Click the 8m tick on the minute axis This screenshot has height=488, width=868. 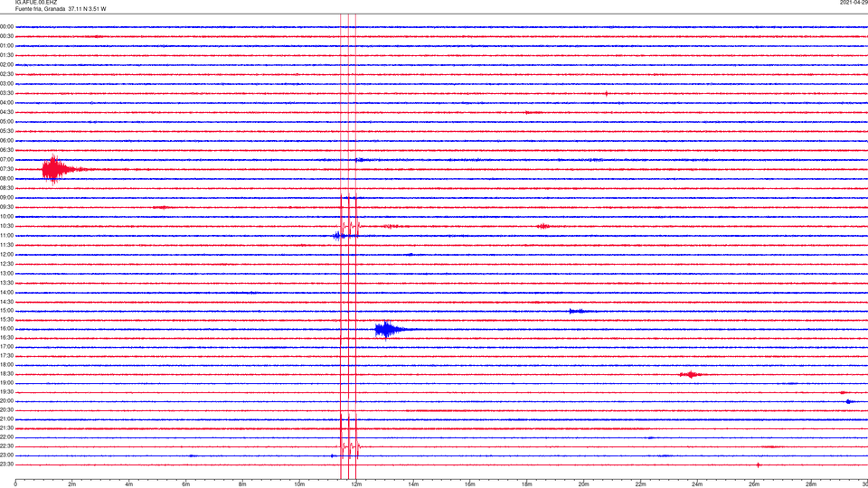pos(242,484)
